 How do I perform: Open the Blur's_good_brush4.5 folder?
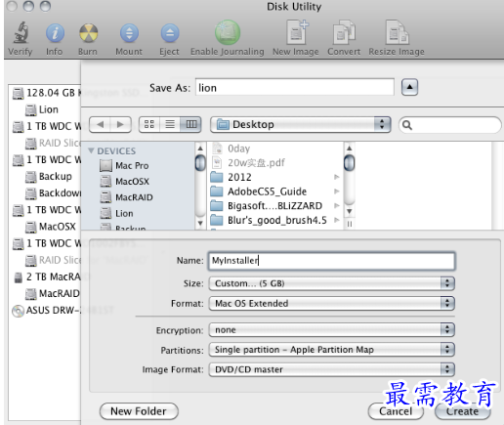click(269, 220)
